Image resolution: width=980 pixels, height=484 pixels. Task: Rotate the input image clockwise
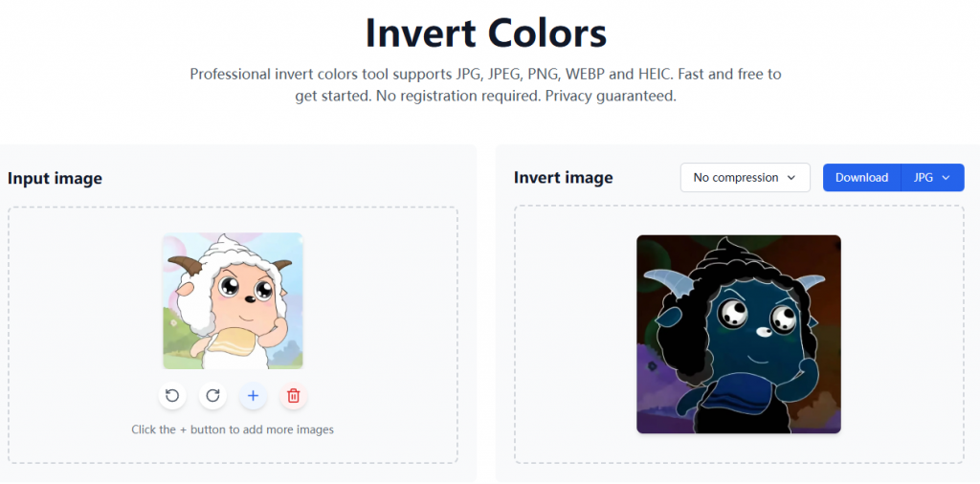click(x=212, y=395)
